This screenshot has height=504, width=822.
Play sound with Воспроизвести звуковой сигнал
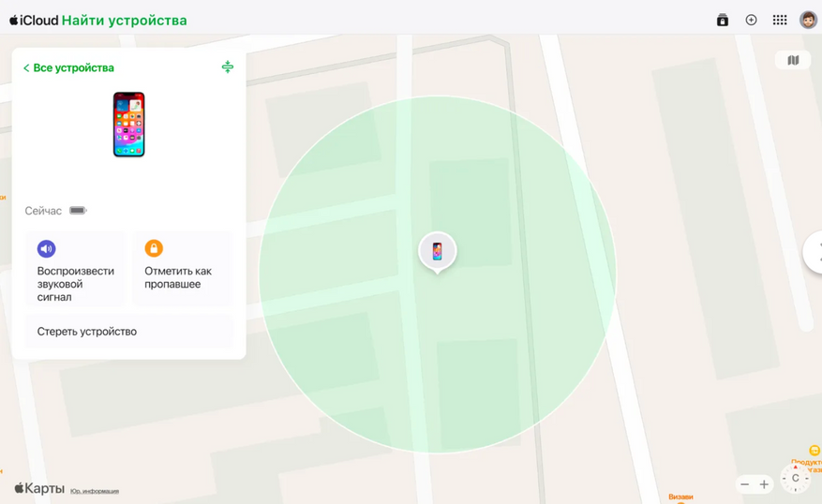coord(76,269)
